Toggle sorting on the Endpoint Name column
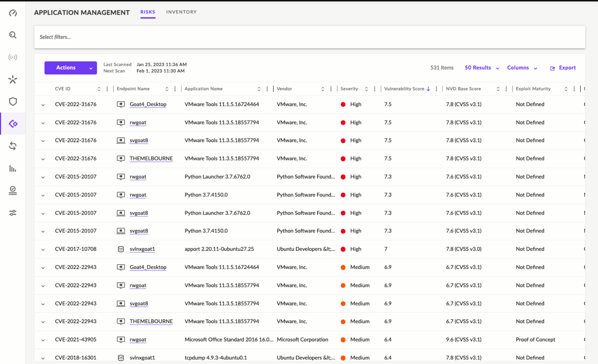Screen dimensions: 598x364 167,89
